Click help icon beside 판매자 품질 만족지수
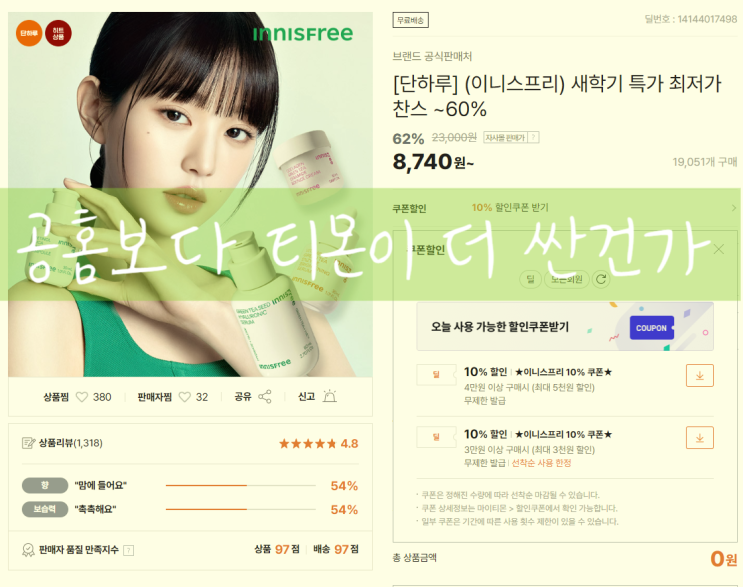 (128, 550)
